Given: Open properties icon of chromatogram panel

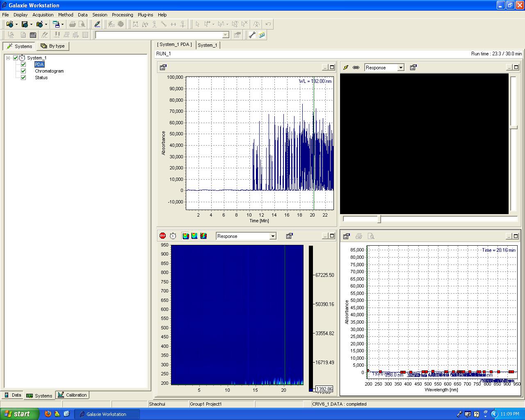Looking at the screenshot, I should point(163,68).
